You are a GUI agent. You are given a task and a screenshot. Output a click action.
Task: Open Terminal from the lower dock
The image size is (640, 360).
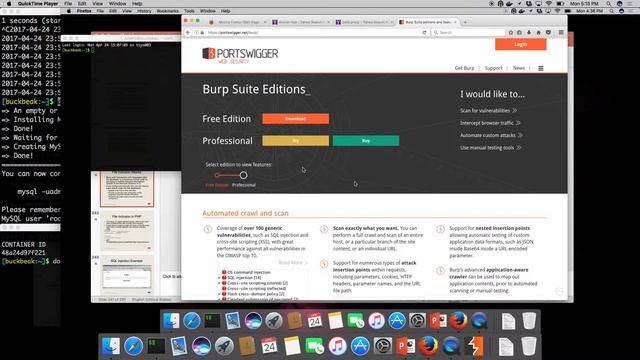(156, 347)
